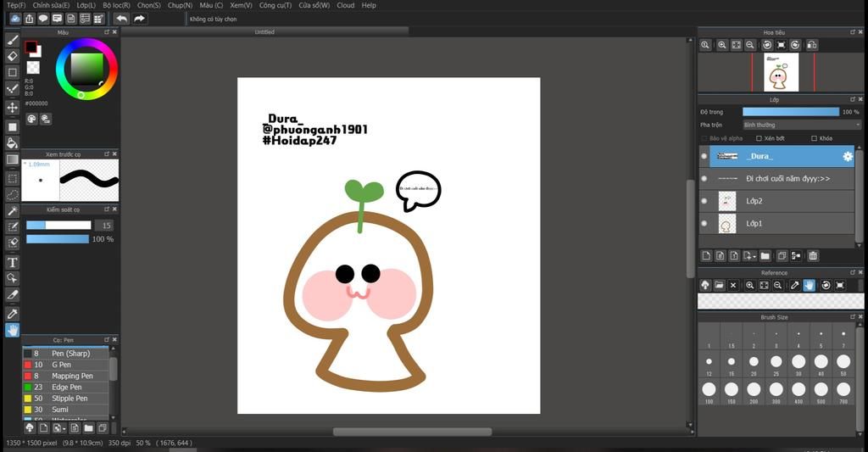Zoom out the Navigator view
This screenshot has width=868, height=452.
749,45
